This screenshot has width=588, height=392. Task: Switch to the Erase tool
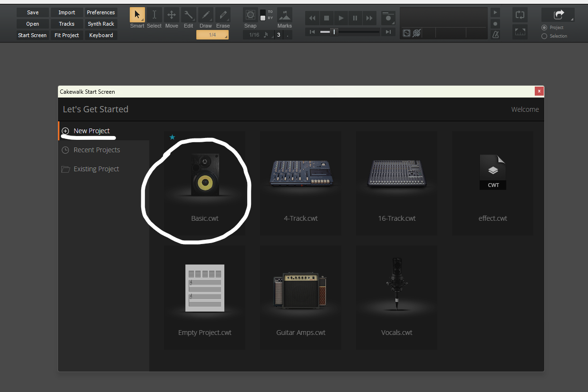click(223, 15)
